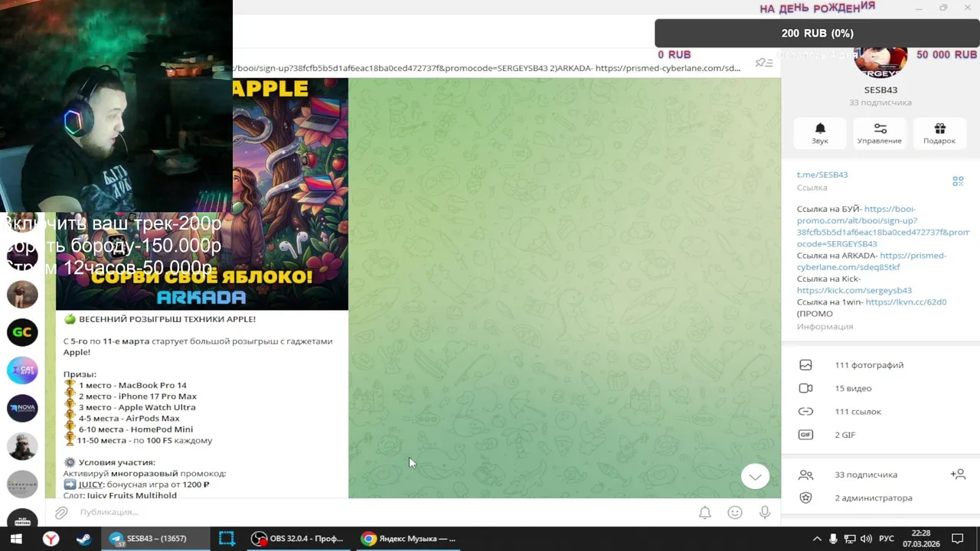The height and width of the screenshot is (551, 980).
Task: Open the emoji picker smiley icon
Action: 735,513
